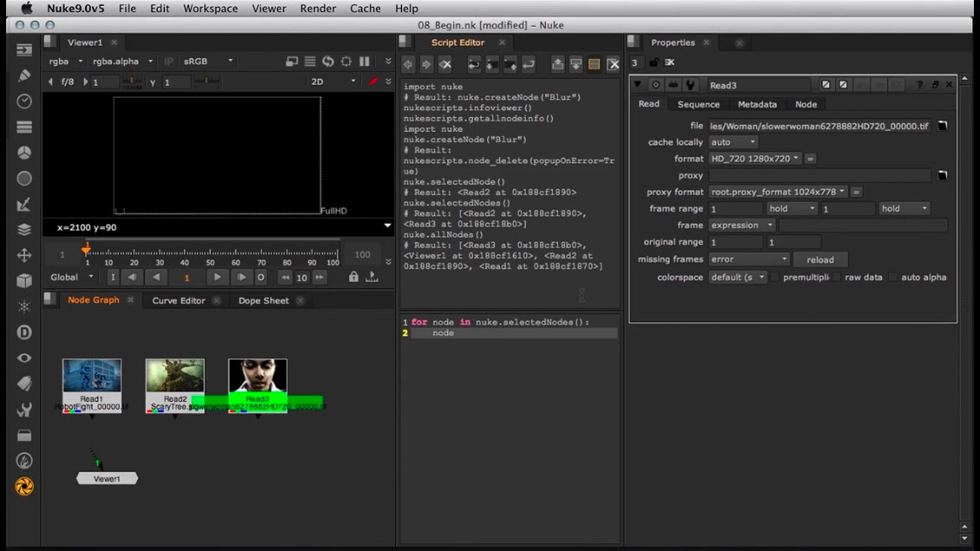Open the Keyer nodes toolbar menu
The width and height of the screenshot is (980, 551).
pos(24,204)
